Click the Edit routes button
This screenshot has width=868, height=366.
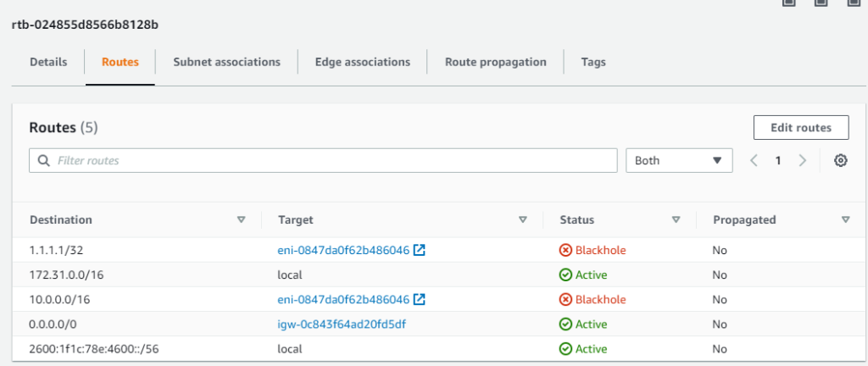point(800,127)
